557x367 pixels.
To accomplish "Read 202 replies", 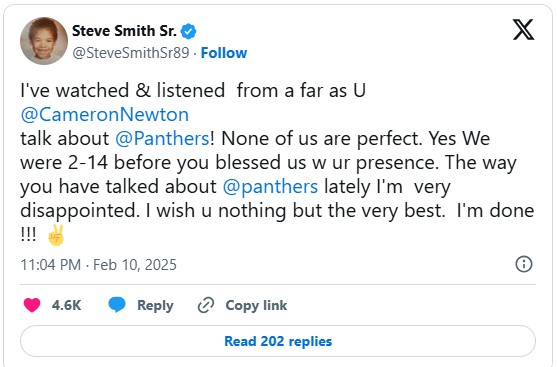I will point(278,341).
